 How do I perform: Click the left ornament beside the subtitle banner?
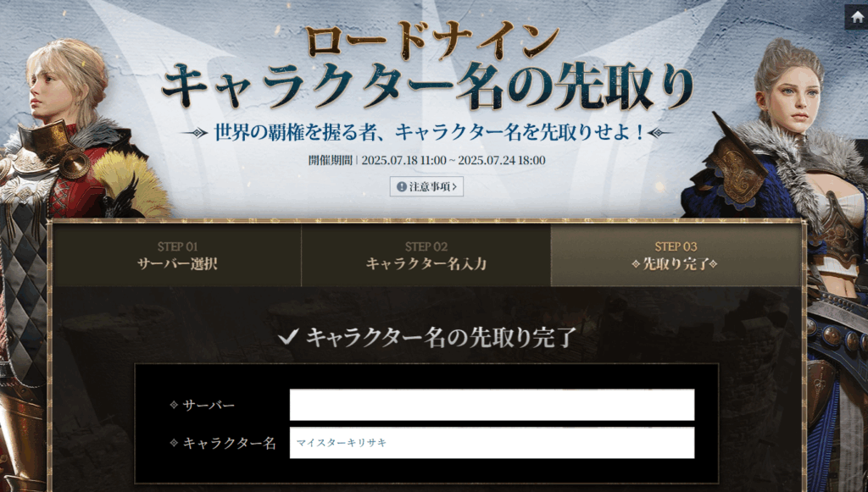(198, 133)
